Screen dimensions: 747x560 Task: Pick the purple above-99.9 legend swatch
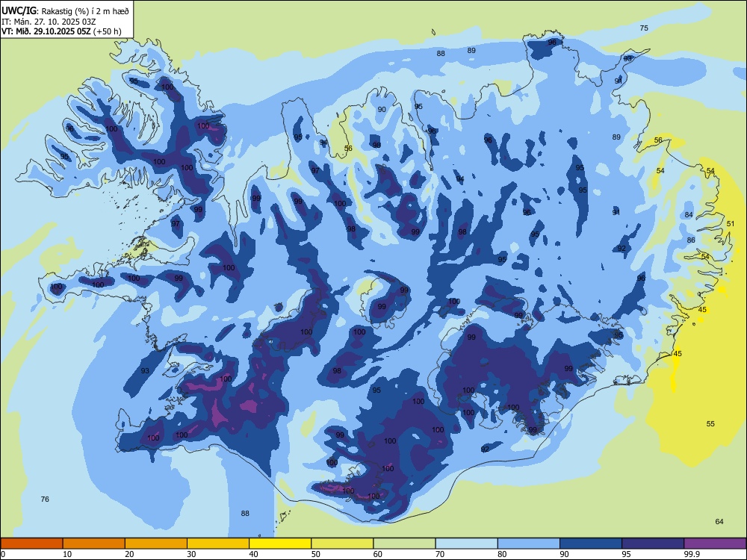click(715, 544)
